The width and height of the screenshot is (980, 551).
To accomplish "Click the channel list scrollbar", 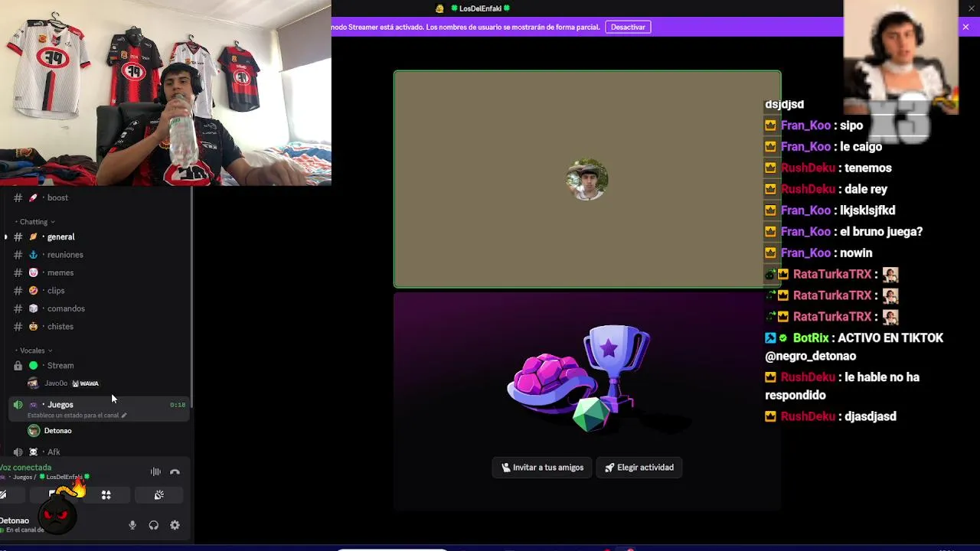I will [191, 298].
